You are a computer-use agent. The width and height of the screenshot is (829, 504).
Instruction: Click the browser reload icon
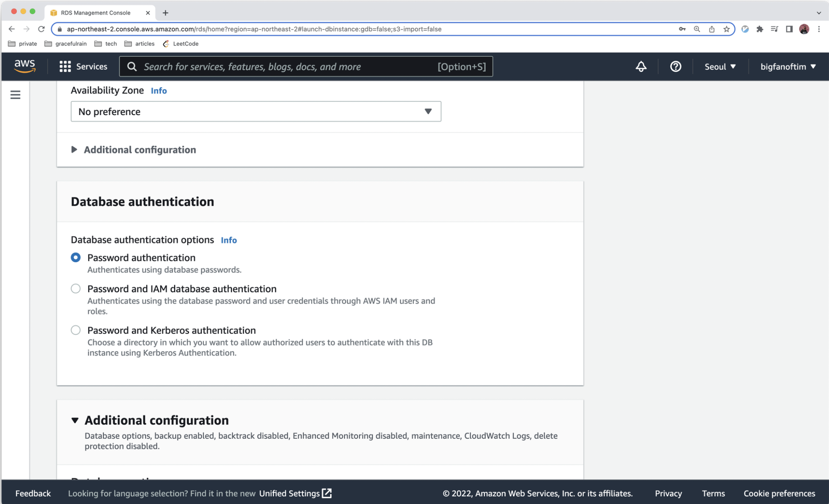click(41, 29)
